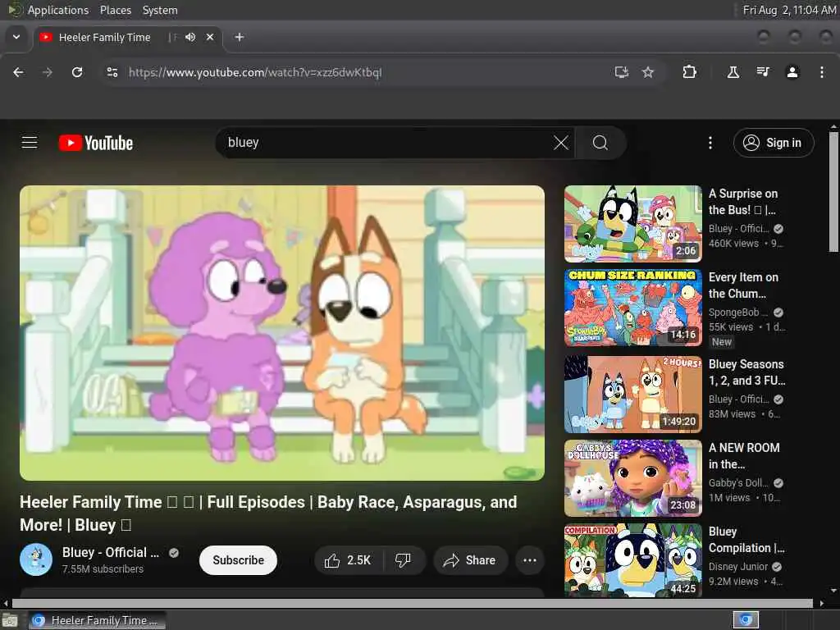
Task: Subscribe to Bluey - Official channel
Action: [239, 560]
